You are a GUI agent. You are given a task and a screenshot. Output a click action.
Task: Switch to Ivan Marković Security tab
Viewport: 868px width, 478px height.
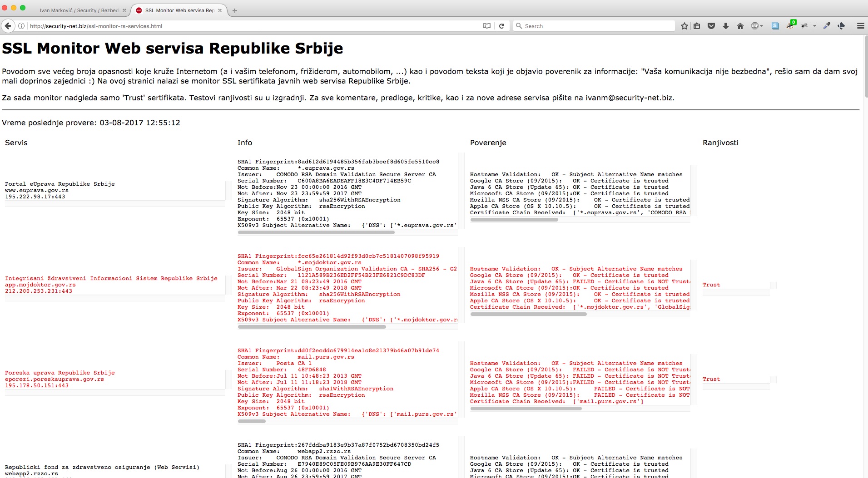(79, 10)
